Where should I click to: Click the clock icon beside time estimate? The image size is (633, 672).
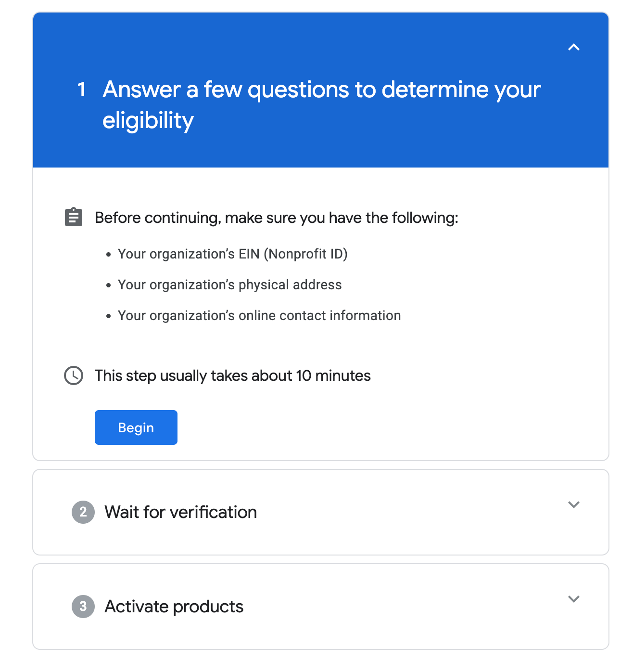coord(74,375)
